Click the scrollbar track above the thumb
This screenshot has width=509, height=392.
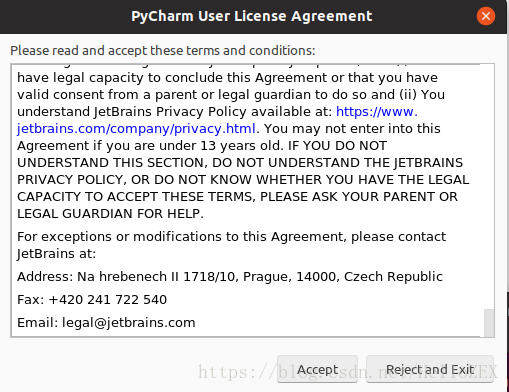489,187
